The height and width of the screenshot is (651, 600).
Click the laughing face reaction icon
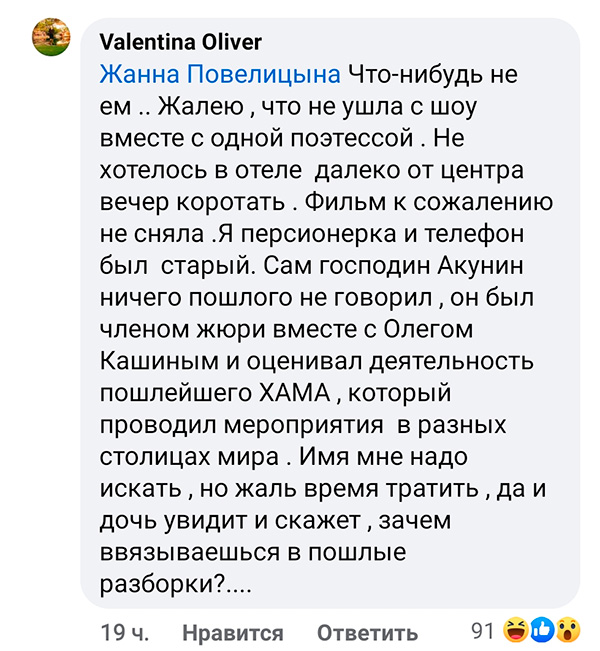coord(517,631)
